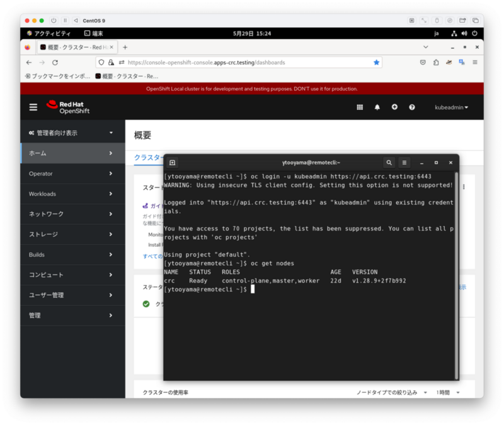The image size is (504, 425).
Task: Expand the コンピュート navigation section
Action: pyautogui.click(x=72, y=275)
